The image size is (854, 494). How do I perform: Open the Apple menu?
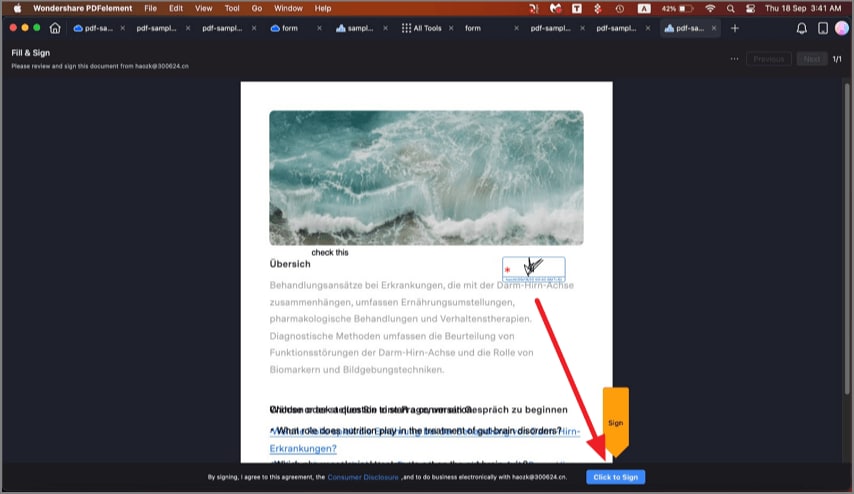pyautogui.click(x=17, y=8)
